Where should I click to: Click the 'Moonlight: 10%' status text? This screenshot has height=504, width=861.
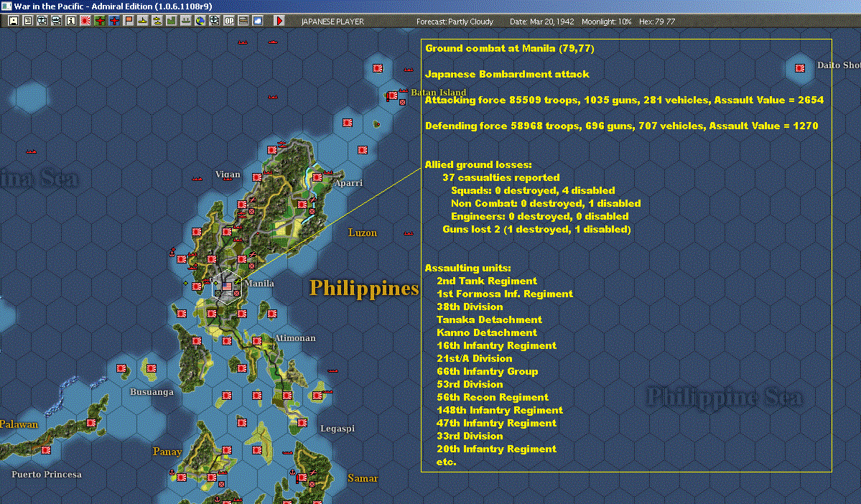(x=606, y=22)
